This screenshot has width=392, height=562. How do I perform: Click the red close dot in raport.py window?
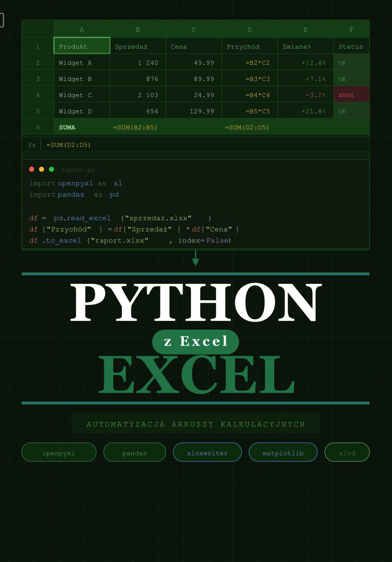point(32,169)
